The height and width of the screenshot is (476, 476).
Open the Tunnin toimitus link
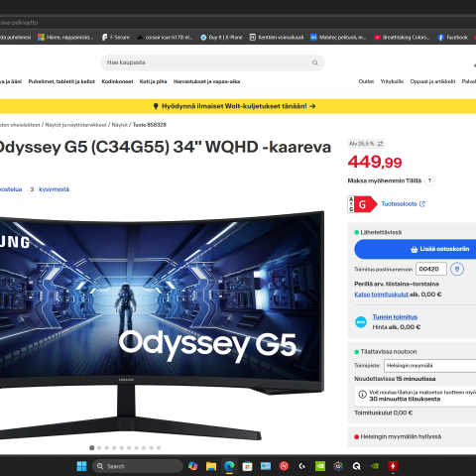click(395, 317)
